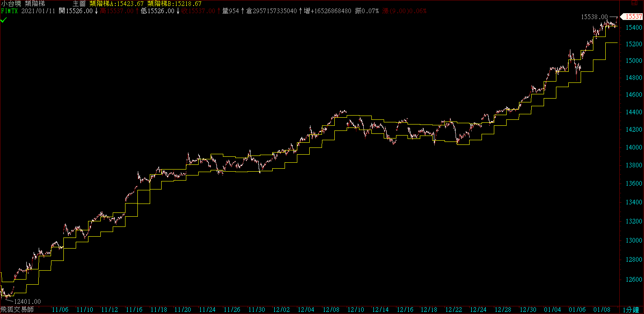Click the 11/16 date on the time axis

134,310
